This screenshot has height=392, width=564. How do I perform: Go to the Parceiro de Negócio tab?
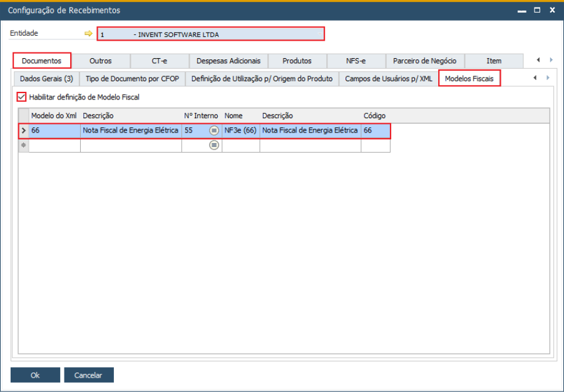coord(424,61)
